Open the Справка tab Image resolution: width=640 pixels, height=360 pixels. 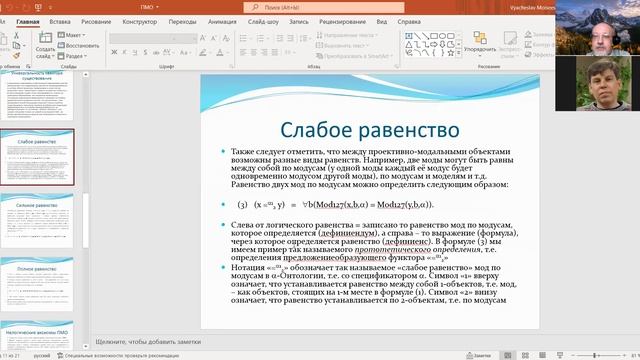click(409, 22)
